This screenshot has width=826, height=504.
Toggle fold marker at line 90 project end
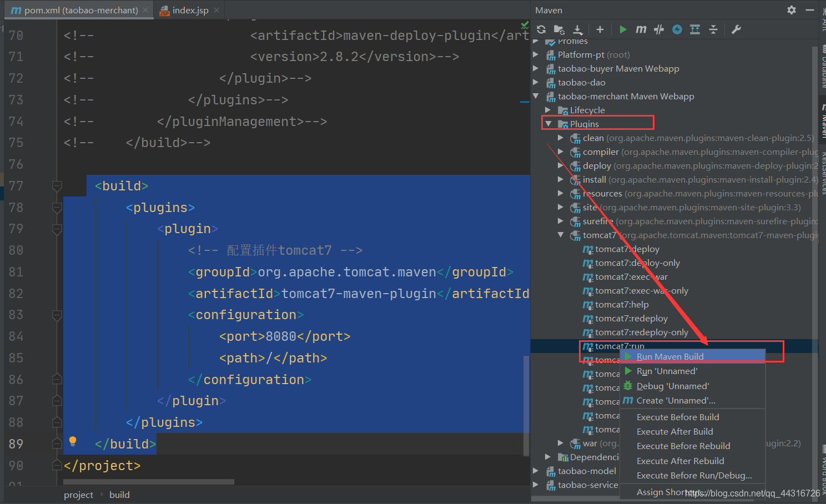click(x=57, y=465)
